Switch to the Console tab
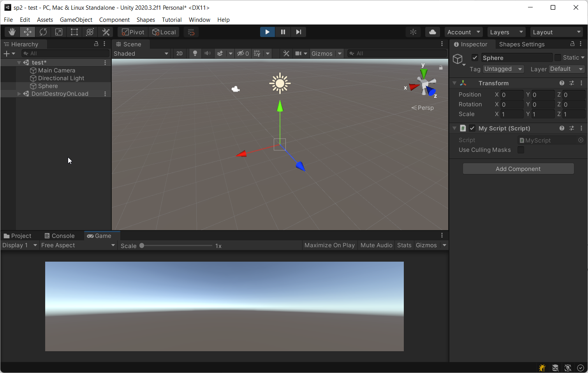Screen dimensions: 588x373 point(60,236)
